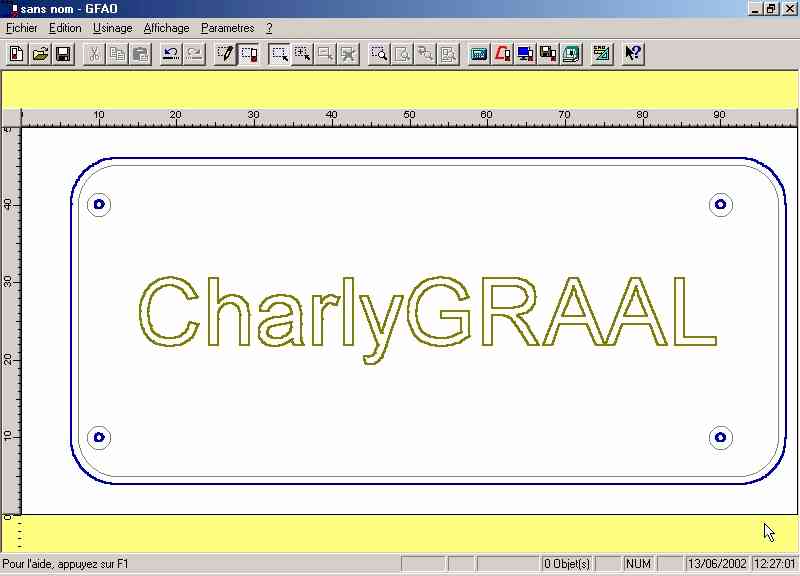800x576 pixels.
Task: Select the CharlyGRAAL engraved text outline
Action: [x=428, y=319]
